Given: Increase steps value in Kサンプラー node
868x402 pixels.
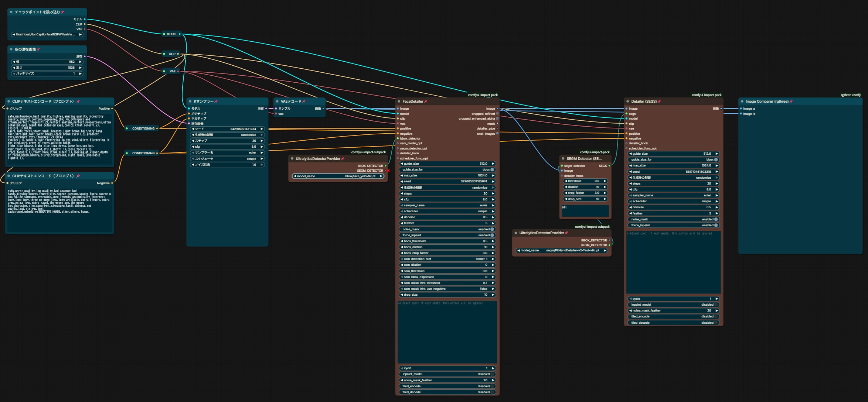Looking at the screenshot, I should click(262, 141).
